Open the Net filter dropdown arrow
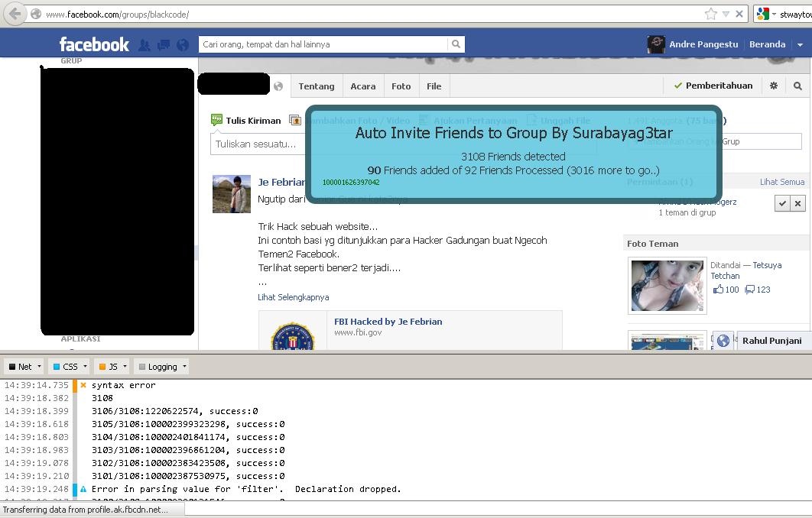The image size is (812, 518). [x=39, y=367]
